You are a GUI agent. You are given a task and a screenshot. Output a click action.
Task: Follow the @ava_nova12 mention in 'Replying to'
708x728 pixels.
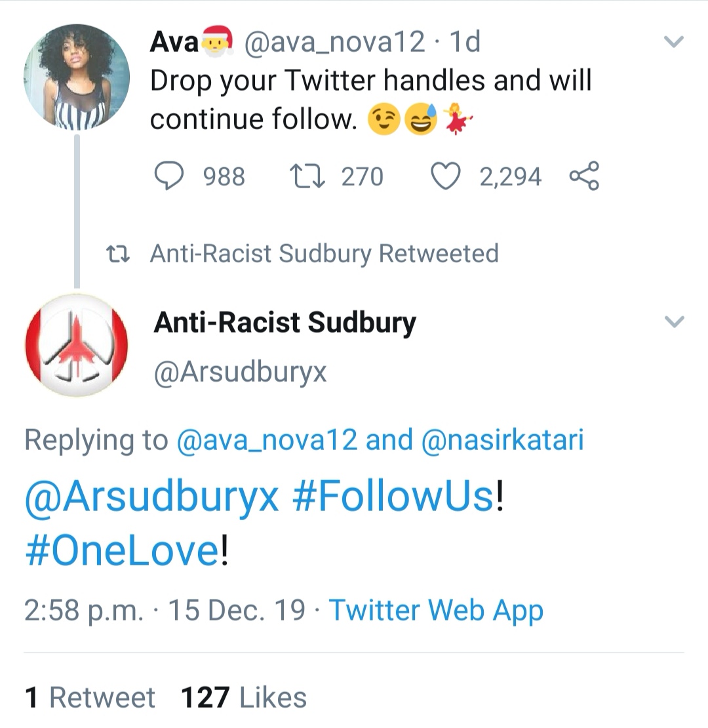coord(267,439)
